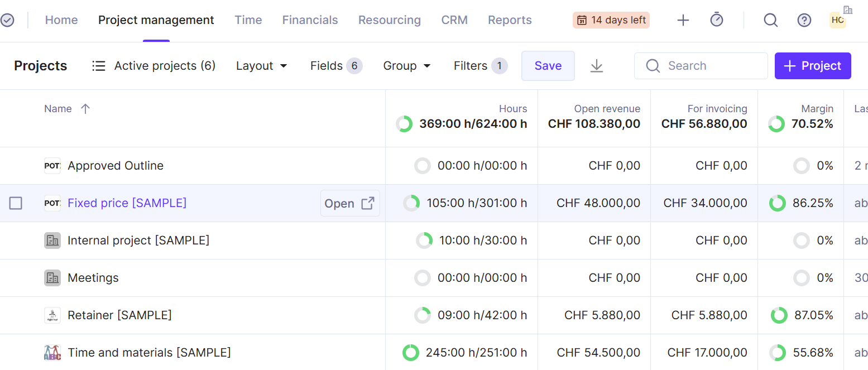Click the Approved Outline hours ring
The image size is (868, 370).
coord(423,166)
